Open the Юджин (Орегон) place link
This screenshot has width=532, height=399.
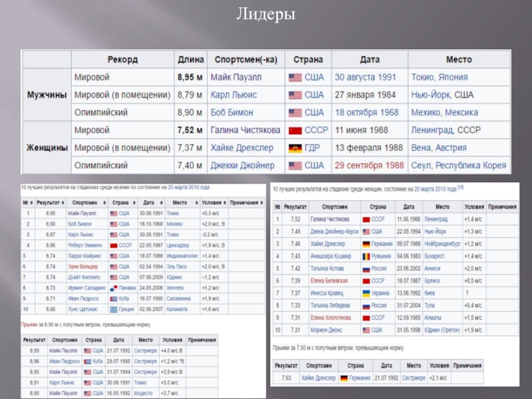click(442, 330)
